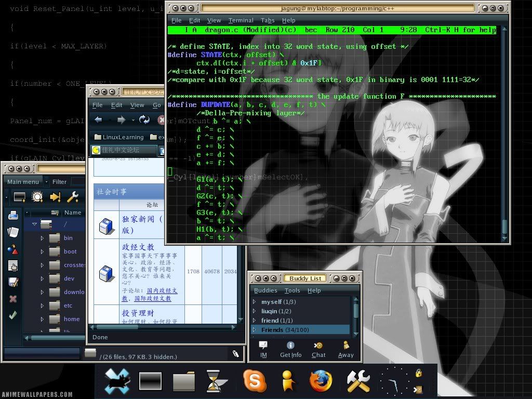Image resolution: width=532 pixels, height=399 pixels.
Task: Open the LinuxLearning bookmark folder
Action: pos(119,137)
